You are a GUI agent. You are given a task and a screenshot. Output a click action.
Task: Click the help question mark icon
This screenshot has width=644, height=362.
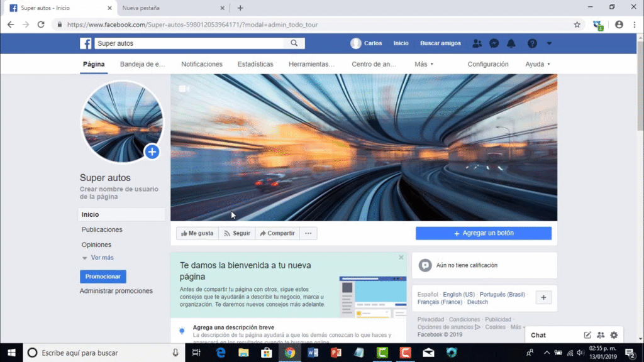(x=532, y=43)
